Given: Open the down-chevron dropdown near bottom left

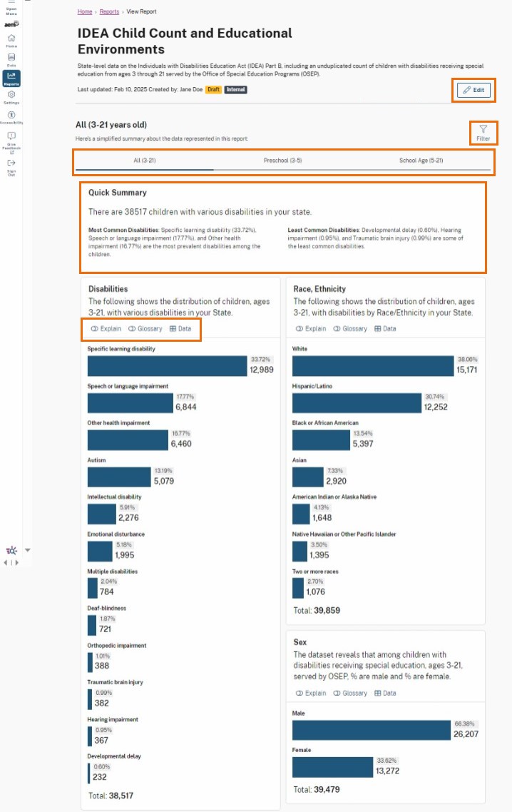Looking at the screenshot, I should click(x=27, y=550).
